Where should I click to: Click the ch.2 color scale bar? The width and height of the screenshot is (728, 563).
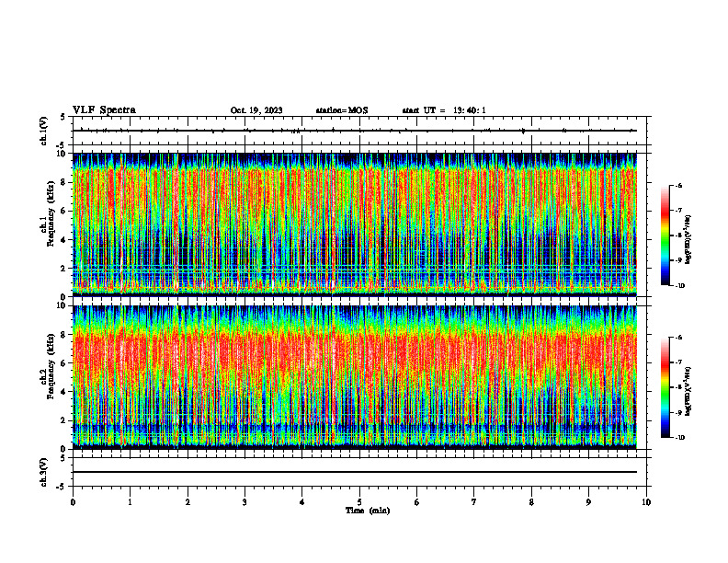(665, 387)
